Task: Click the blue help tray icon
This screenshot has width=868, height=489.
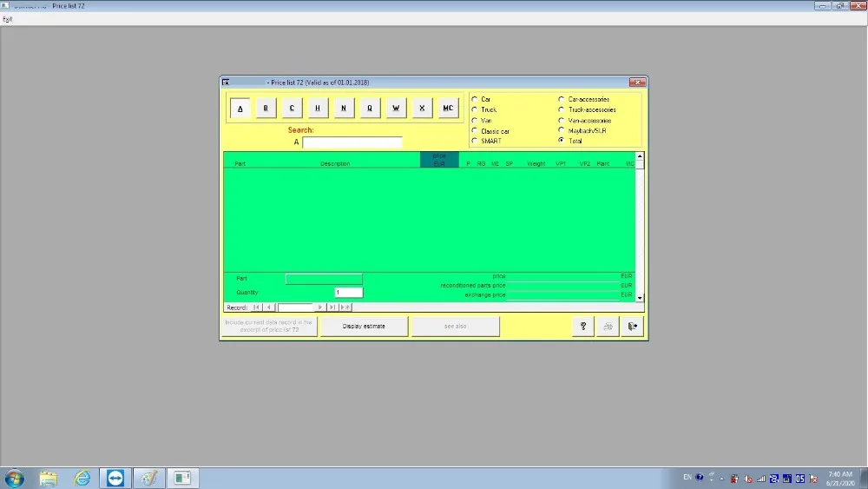Action: click(700, 477)
